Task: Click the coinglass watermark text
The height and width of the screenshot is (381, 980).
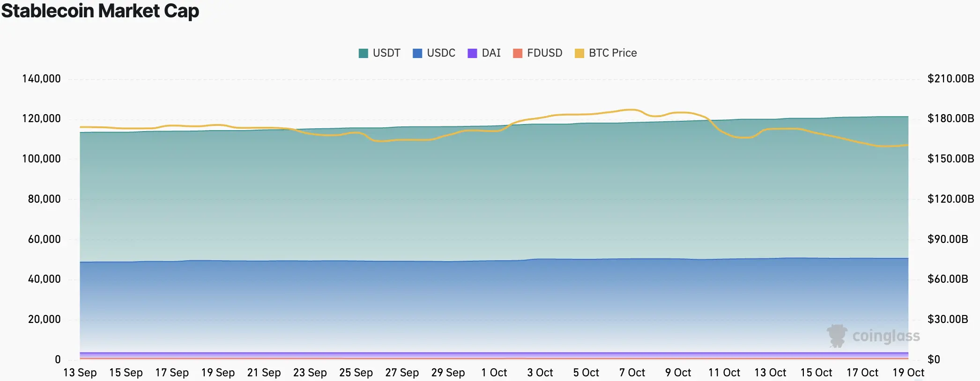Action: point(886,336)
